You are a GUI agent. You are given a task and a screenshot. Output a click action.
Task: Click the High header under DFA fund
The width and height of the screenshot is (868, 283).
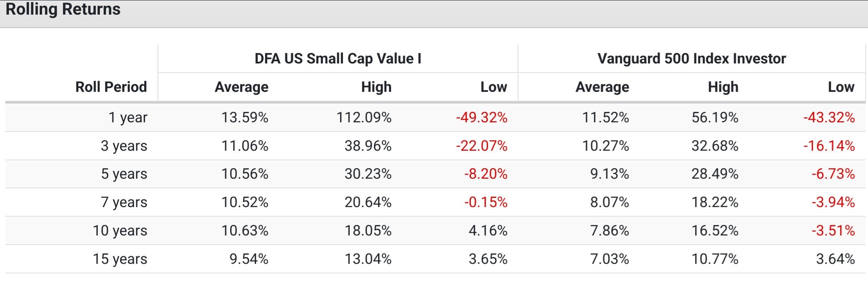click(376, 87)
